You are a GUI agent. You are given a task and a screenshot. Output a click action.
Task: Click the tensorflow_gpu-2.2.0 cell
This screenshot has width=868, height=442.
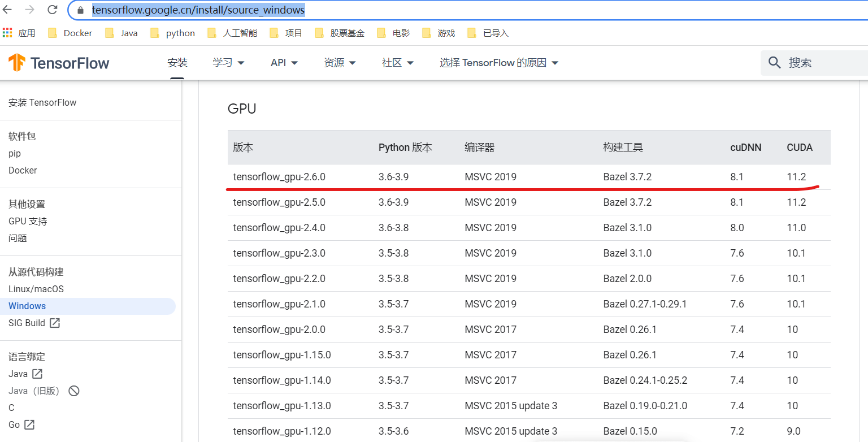click(x=279, y=279)
